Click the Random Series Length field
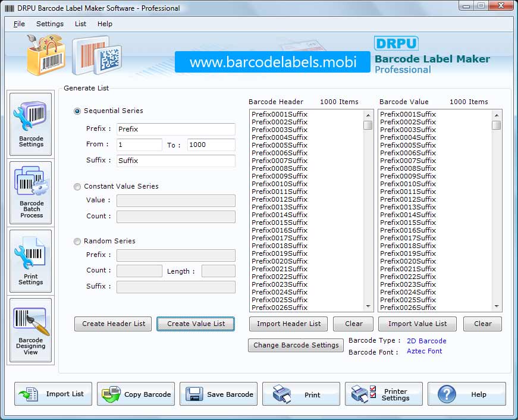The height and width of the screenshot is (420, 518). (x=218, y=271)
